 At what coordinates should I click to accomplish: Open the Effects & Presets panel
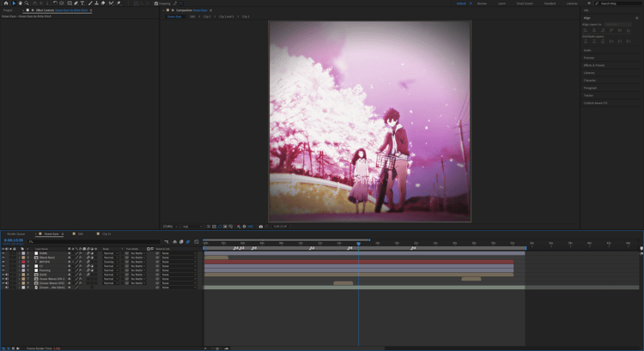pos(594,65)
